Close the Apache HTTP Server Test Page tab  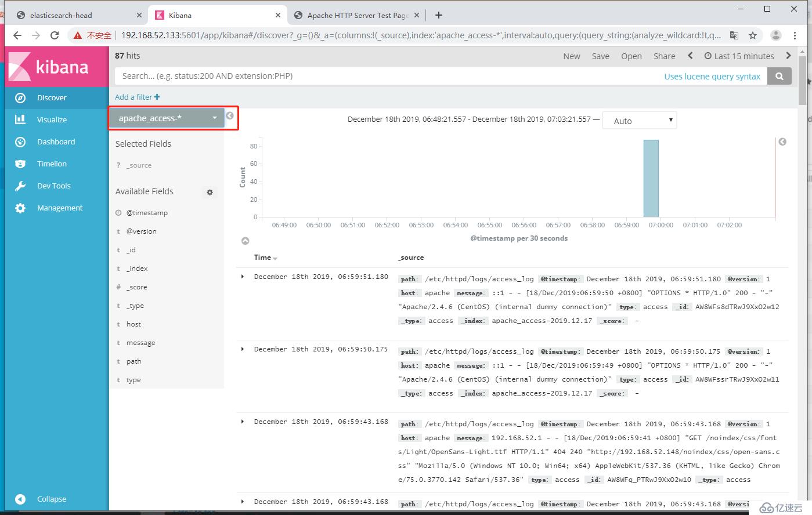pyautogui.click(x=418, y=16)
